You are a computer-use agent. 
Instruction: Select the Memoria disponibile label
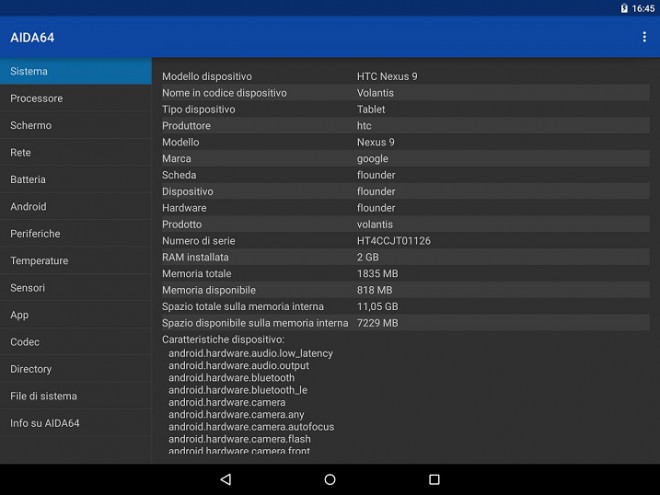(x=209, y=290)
